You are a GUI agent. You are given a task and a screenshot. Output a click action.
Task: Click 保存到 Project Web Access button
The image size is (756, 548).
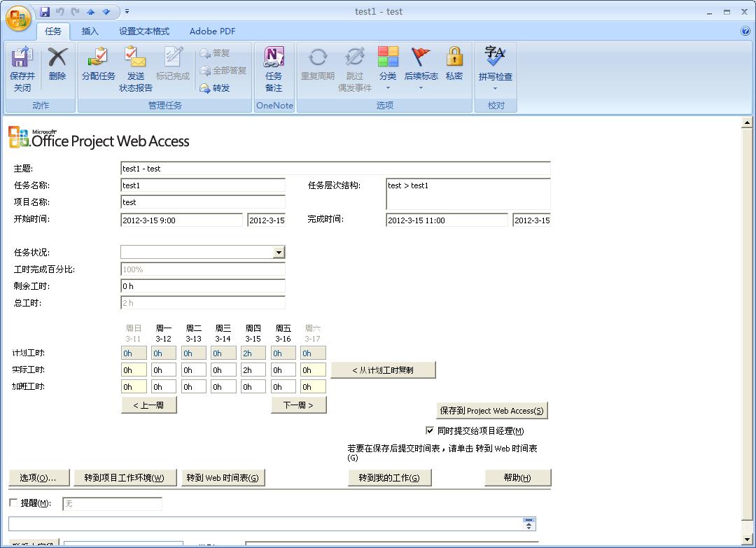point(491,411)
